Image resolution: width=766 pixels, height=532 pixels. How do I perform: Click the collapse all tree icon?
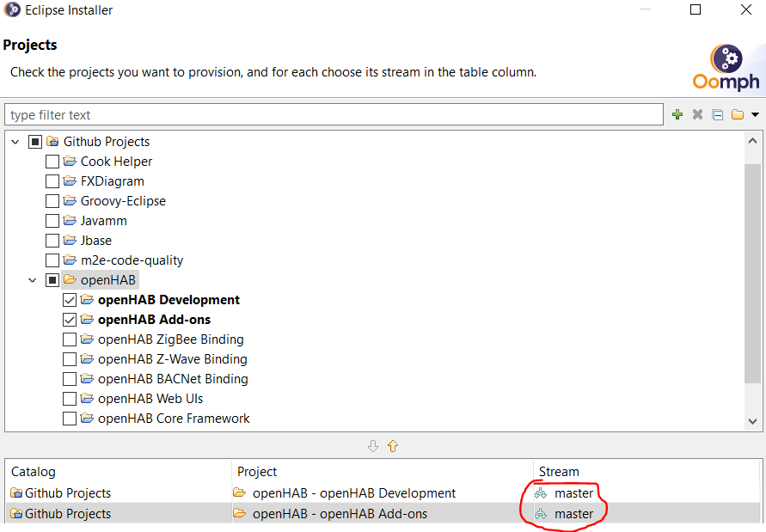point(717,115)
